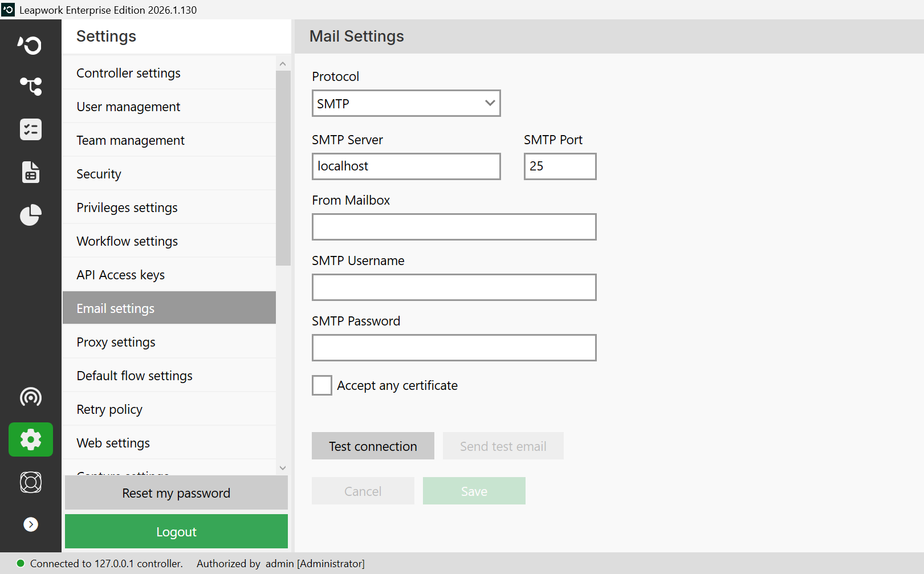Click Test connection button
924x574 pixels.
373,446
